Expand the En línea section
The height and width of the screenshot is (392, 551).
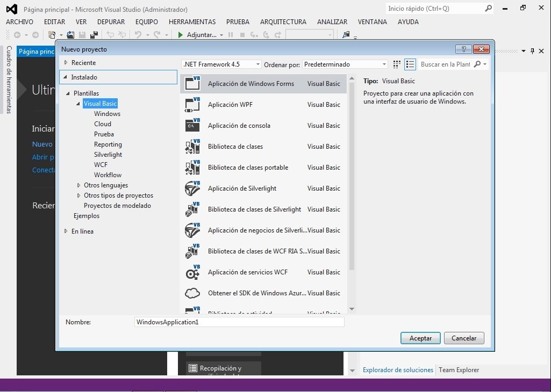pyautogui.click(x=66, y=231)
